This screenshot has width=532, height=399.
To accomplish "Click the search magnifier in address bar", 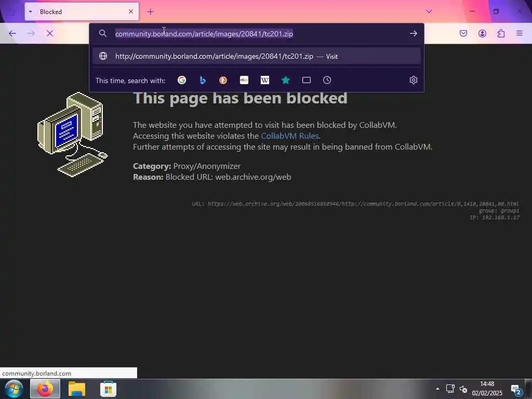I will click(x=103, y=33).
